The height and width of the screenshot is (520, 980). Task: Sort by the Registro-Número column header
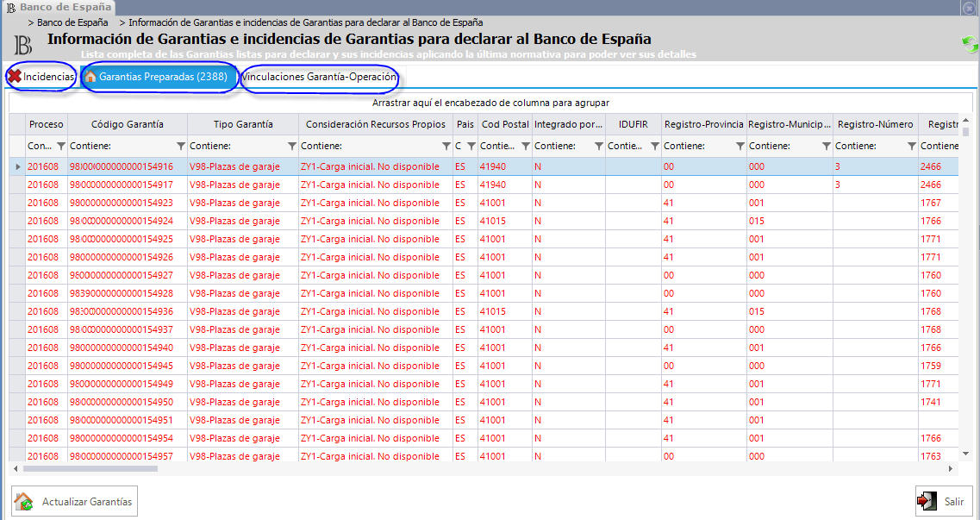875,124
